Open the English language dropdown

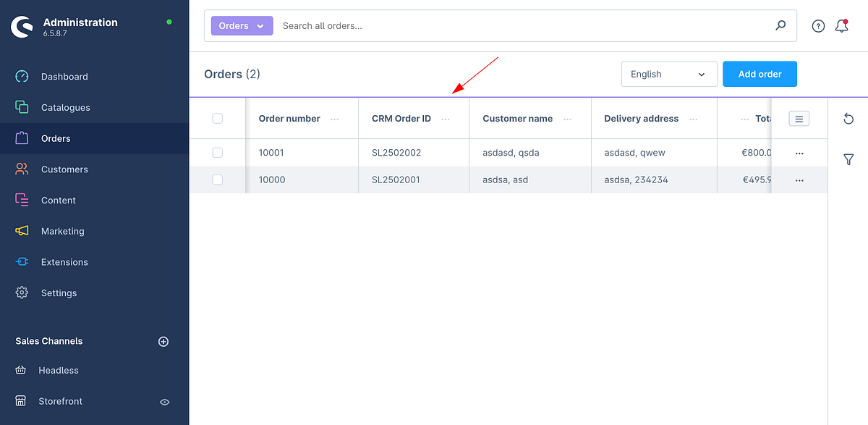coord(668,74)
